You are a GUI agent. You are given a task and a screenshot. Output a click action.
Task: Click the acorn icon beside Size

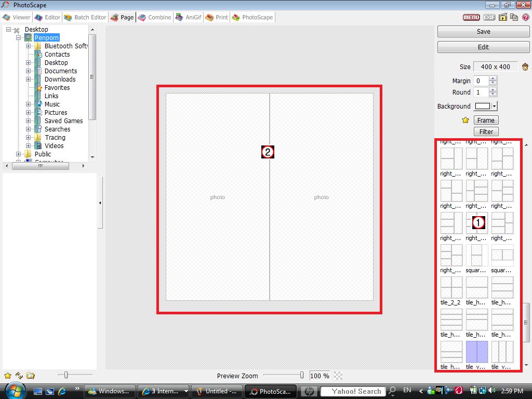point(525,66)
